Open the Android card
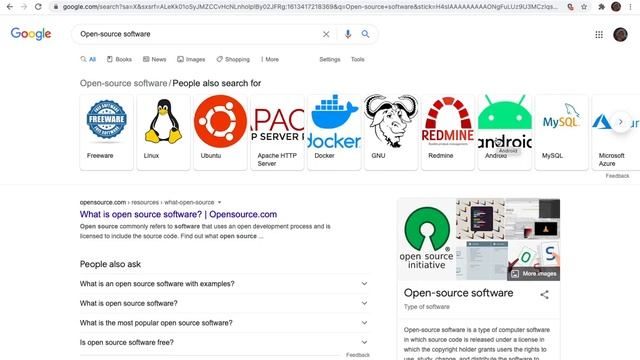640x360 pixels. pos(505,132)
